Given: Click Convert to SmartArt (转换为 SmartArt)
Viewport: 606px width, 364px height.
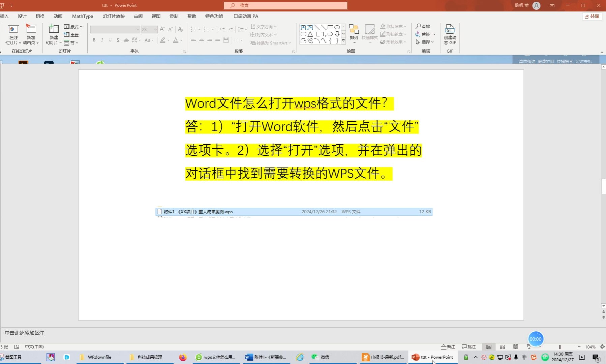Looking at the screenshot, I should pyautogui.click(x=271, y=43).
